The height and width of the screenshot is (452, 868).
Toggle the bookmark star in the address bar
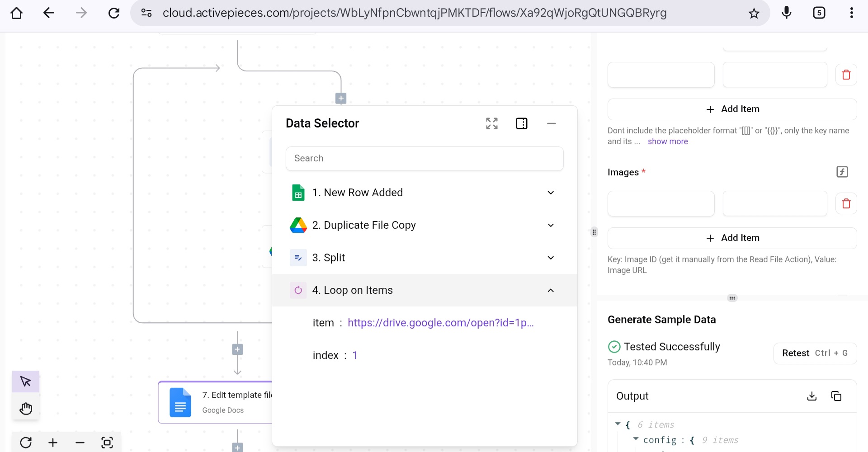click(x=754, y=13)
